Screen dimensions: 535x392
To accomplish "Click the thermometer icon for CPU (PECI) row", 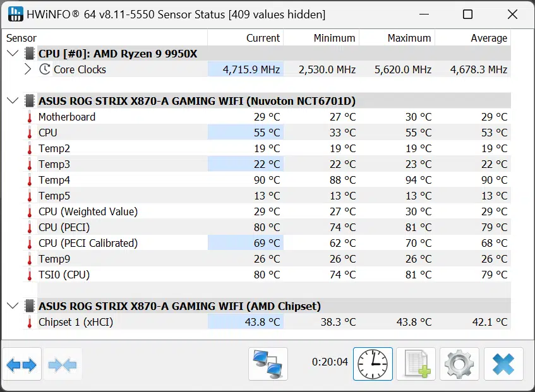I will click(x=30, y=227).
